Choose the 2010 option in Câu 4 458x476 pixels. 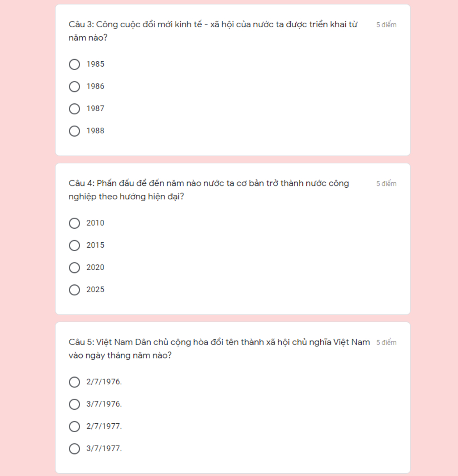[x=74, y=223]
